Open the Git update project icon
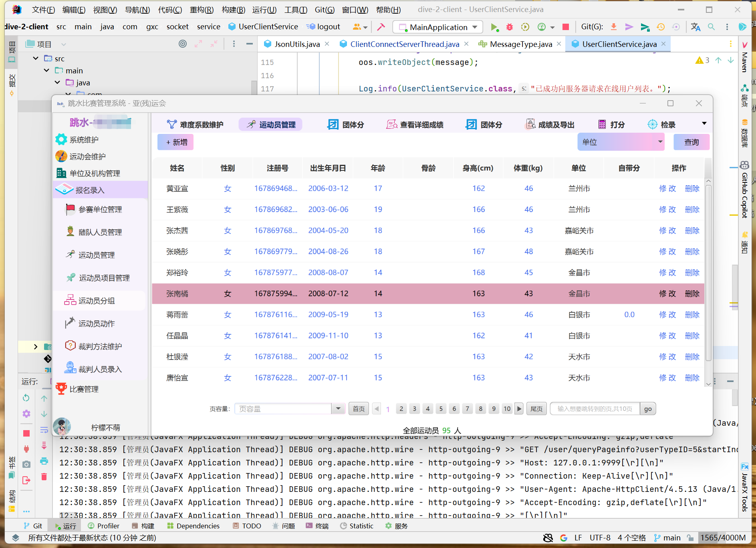Viewport: 756px width, 548px height. click(613, 27)
